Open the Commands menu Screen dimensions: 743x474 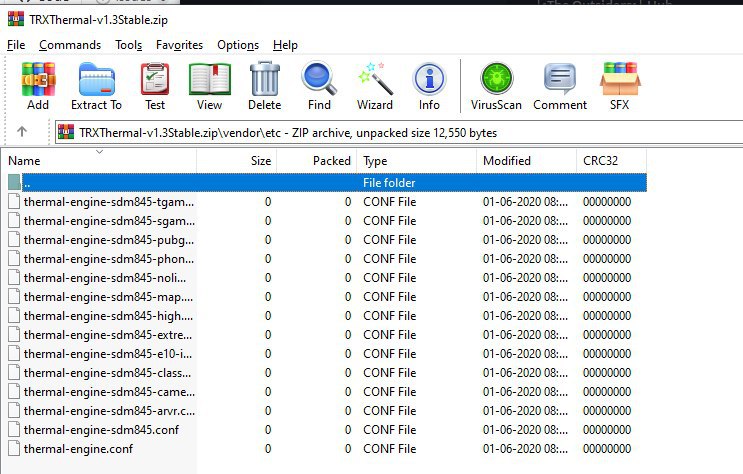(x=70, y=45)
